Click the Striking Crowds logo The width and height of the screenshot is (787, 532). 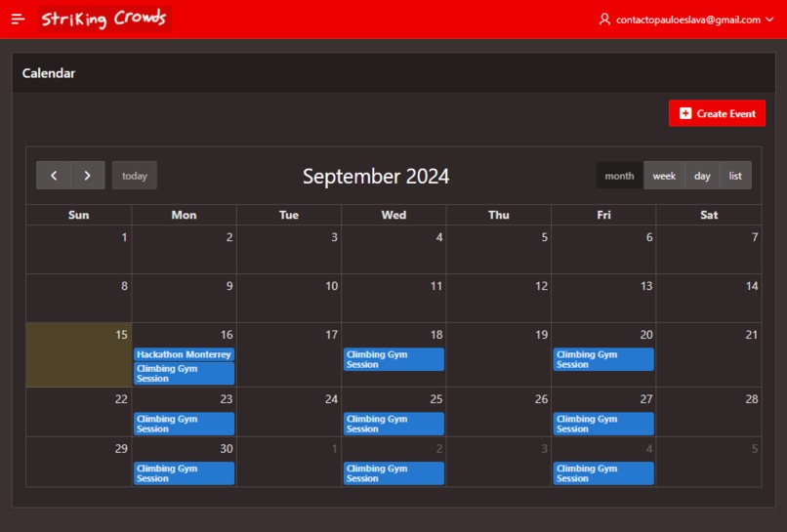(x=104, y=19)
